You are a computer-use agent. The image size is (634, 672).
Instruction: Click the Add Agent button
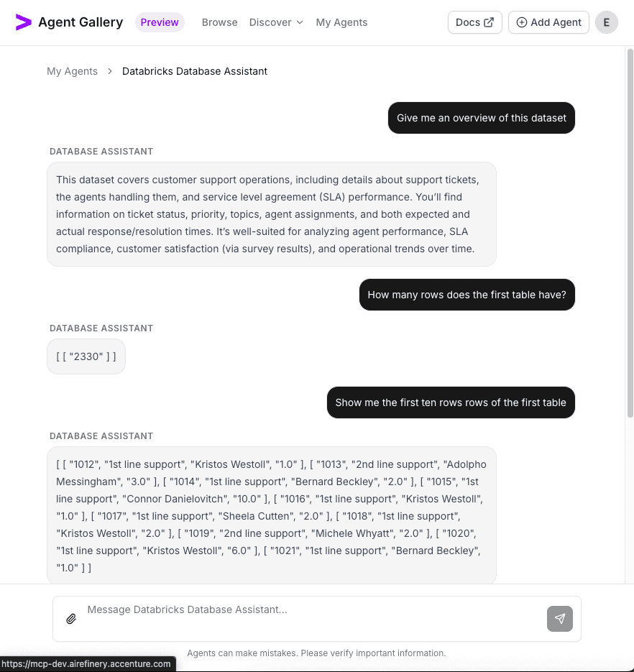point(548,22)
